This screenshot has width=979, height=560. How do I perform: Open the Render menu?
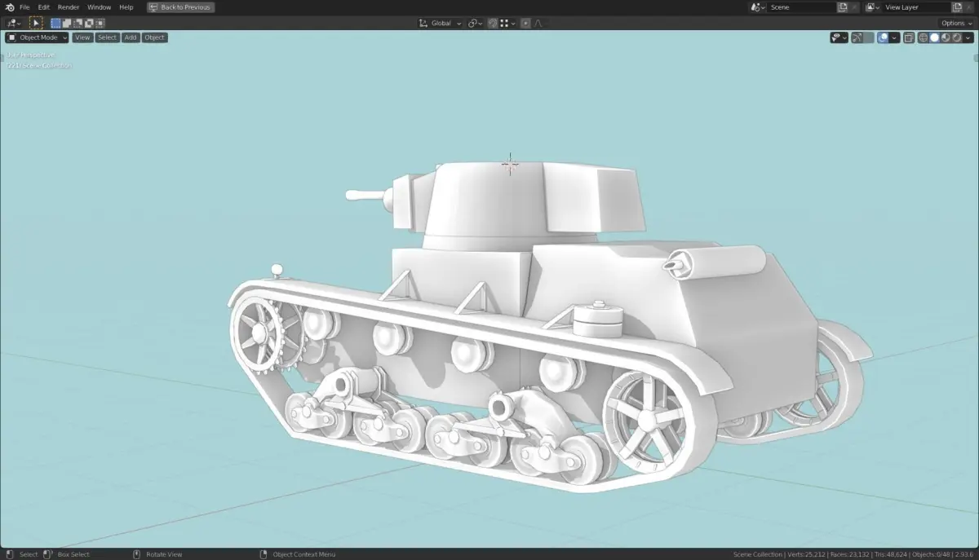[x=69, y=7]
